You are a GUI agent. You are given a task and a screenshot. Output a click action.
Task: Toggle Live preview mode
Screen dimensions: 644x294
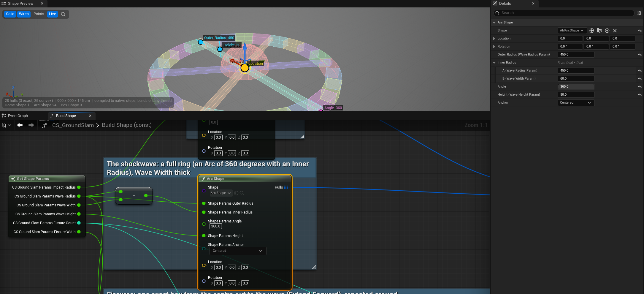tap(53, 14)
